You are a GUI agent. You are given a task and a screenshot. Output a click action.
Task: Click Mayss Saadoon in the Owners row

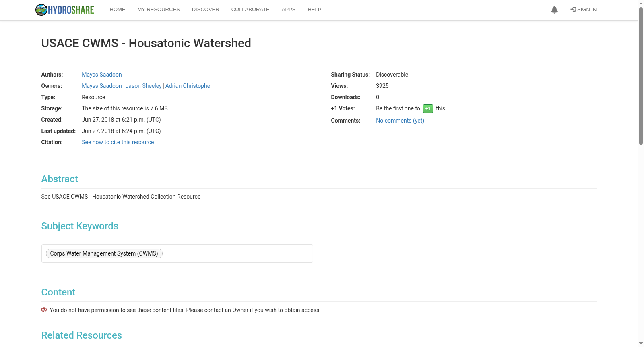(102, 86)
